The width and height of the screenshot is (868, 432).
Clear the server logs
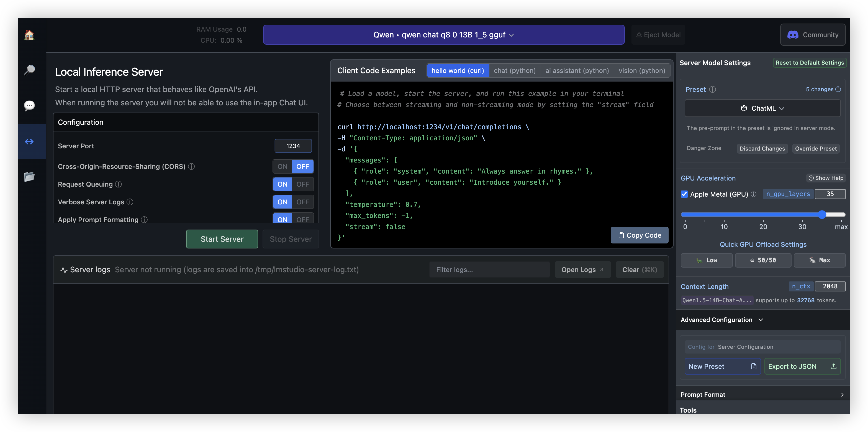click(639, 270)
